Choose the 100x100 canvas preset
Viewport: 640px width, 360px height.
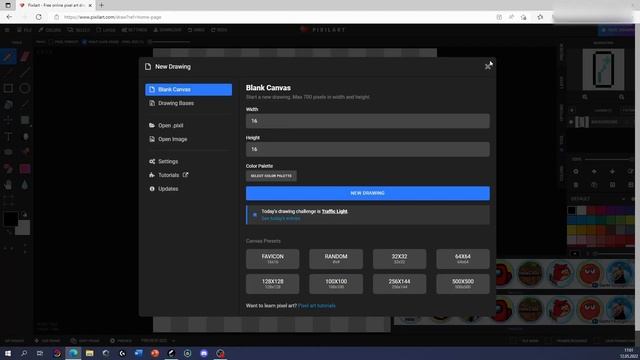336,284
